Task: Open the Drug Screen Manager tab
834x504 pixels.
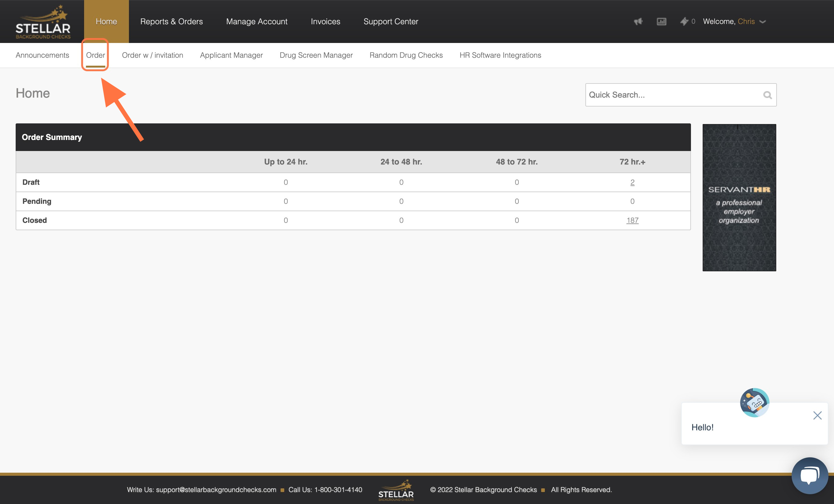Action: tap(316, 55)
